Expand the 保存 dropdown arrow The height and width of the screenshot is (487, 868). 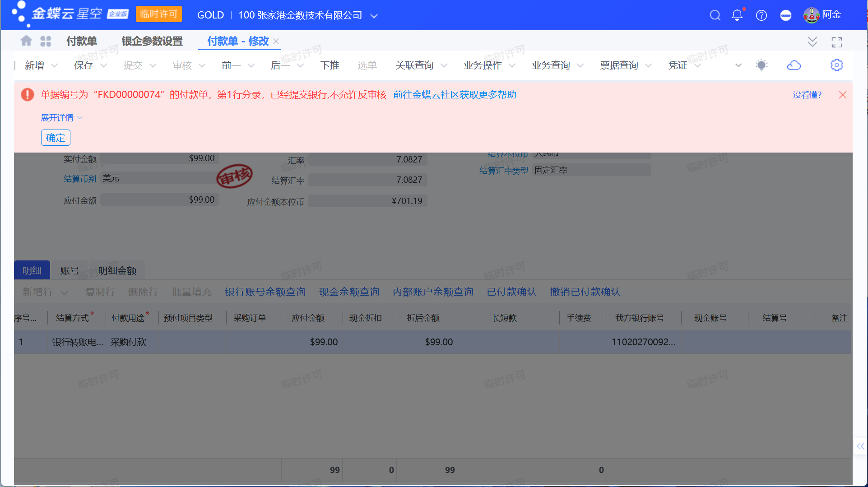104,65
